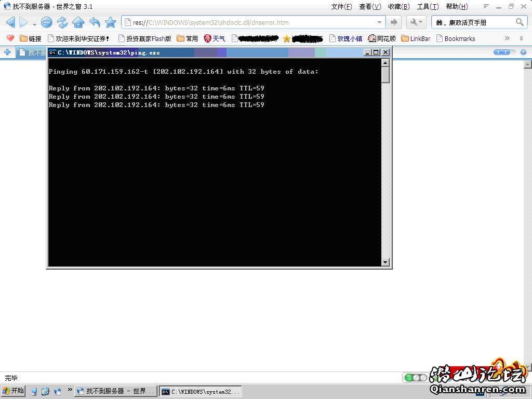
Task: Open the Bookmarks favorites item
Action: pyautogui.click(x=455, y=38)
